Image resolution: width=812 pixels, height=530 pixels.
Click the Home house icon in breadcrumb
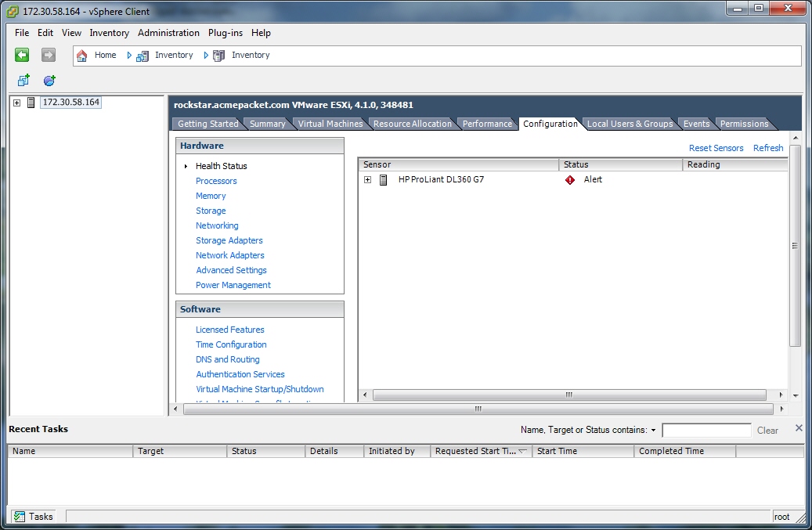tap(81, 56)
